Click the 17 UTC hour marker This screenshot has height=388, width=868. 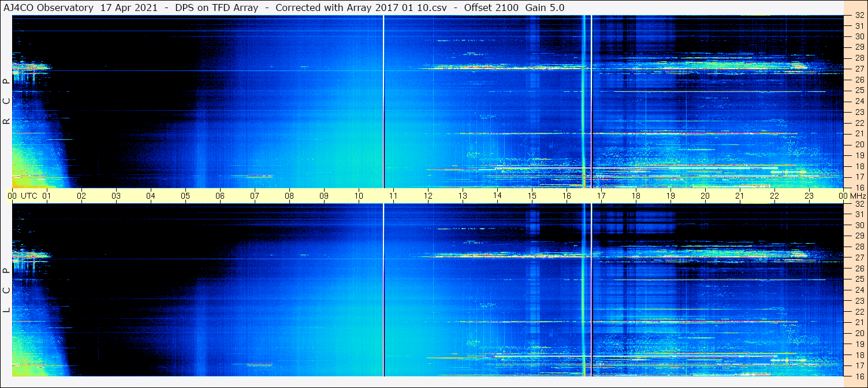[x=601, y=196]
